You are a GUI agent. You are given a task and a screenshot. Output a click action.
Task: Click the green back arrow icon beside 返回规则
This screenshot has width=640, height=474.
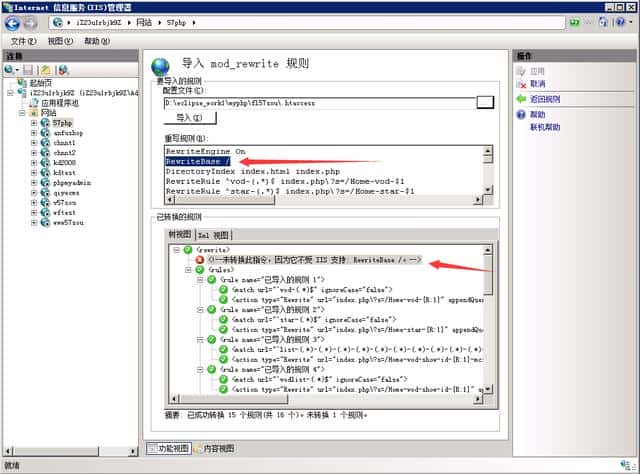click(x=521, y=99)
